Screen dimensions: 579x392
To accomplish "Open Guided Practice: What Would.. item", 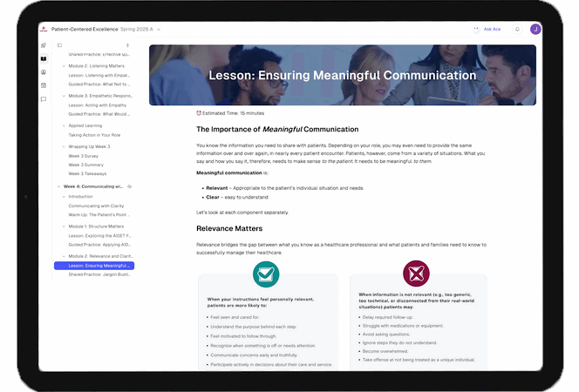I will (x=99, y=114).
